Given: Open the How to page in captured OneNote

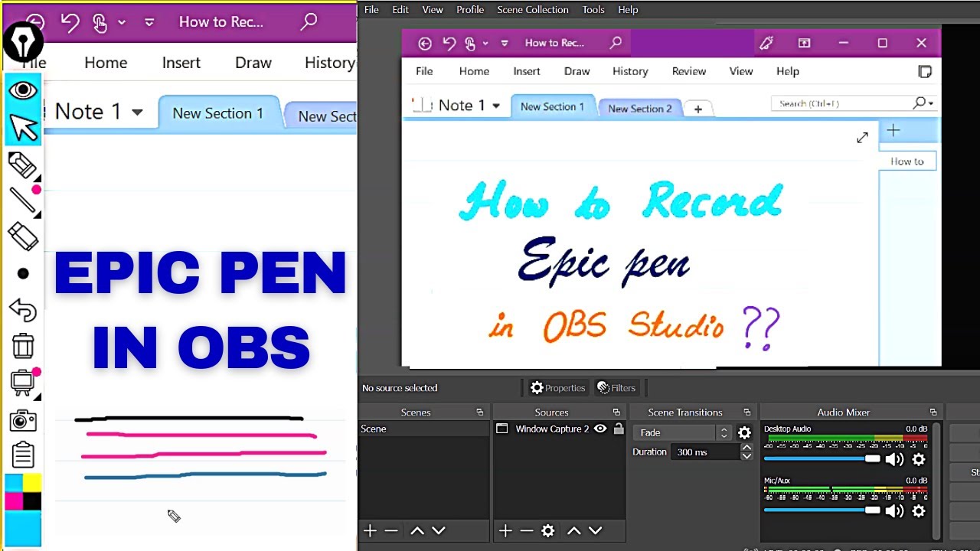Looking at the screenshot, I should pyautogui.click(x=907, y=161).
